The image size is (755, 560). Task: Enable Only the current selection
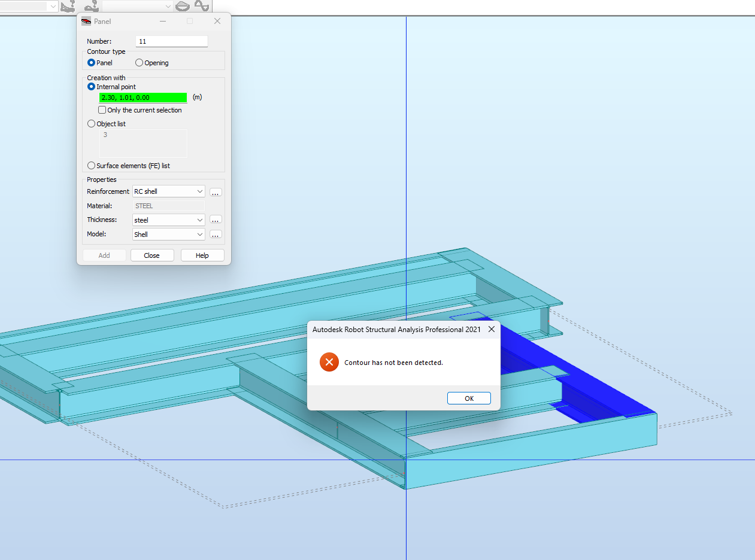(x=102, y=110)
